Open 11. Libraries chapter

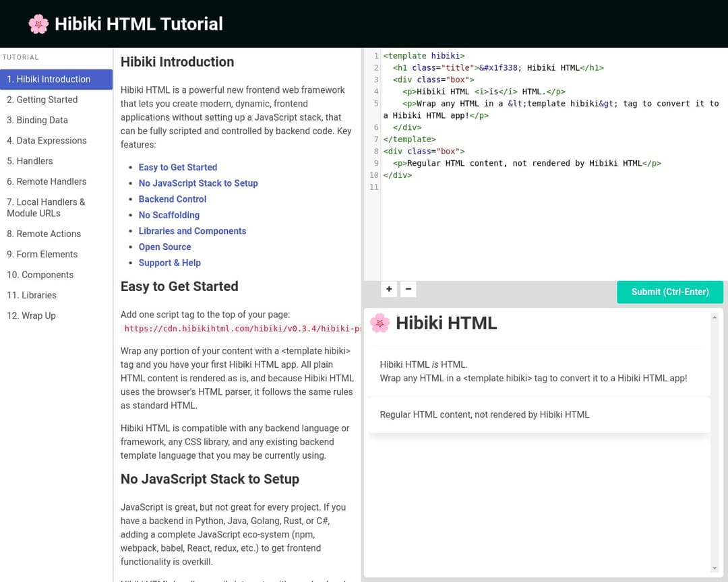(56, 295)
